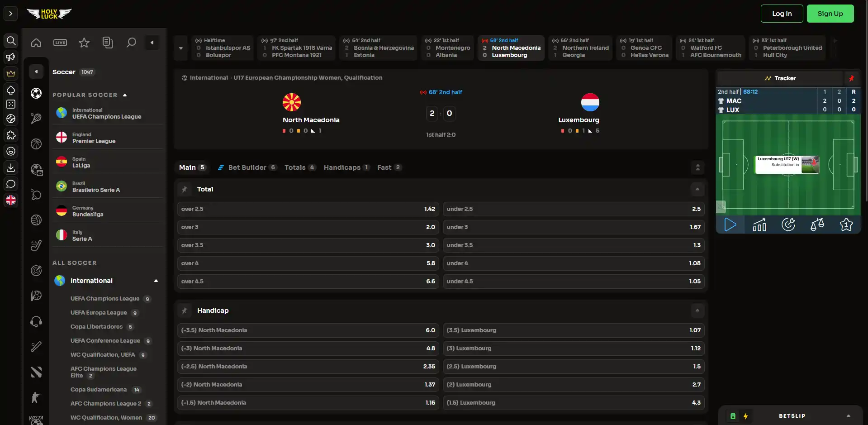868x425 pixels.
Task: Select the dice games icon
Action: [x=11, y=104]
